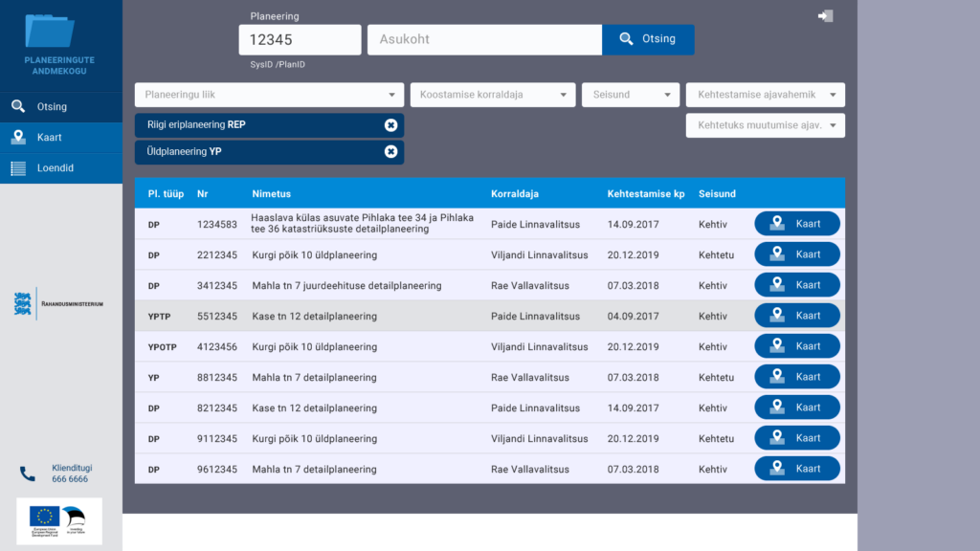Sort by the Nimetus column header
Image resolution: width=980 pixels, height=551 pixels.
[271, 193]
